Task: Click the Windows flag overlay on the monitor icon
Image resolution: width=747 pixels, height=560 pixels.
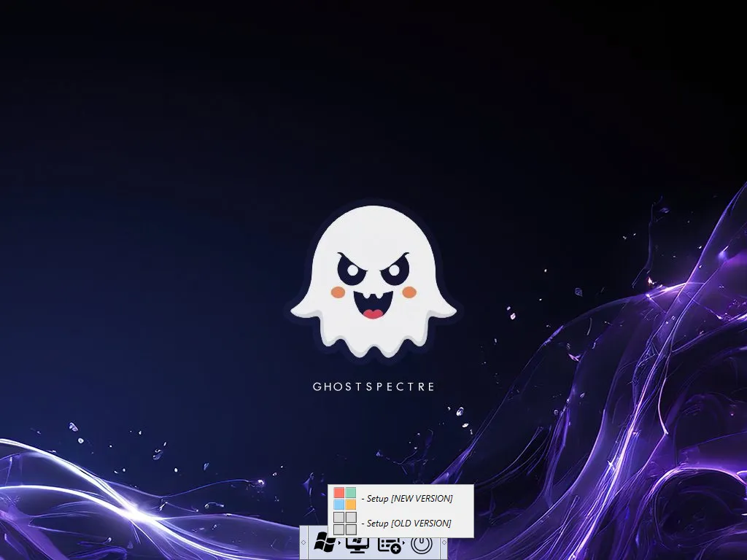Action: [357, 541]
